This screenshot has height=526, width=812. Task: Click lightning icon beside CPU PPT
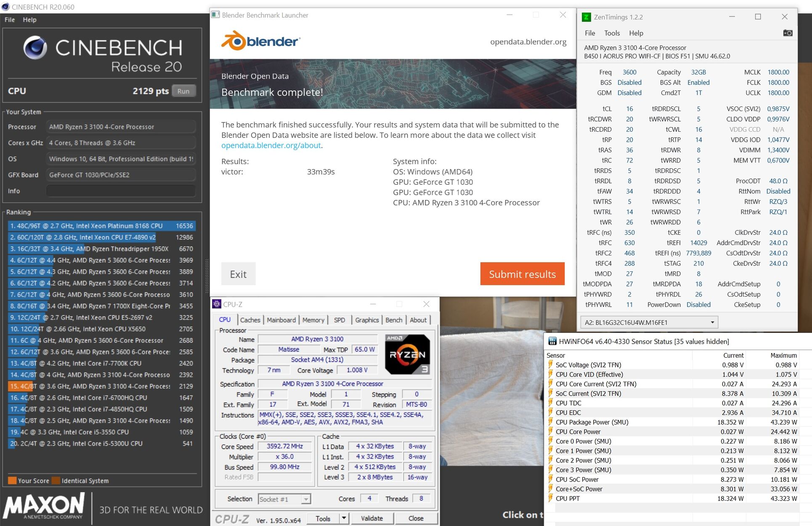click(550, 499)
